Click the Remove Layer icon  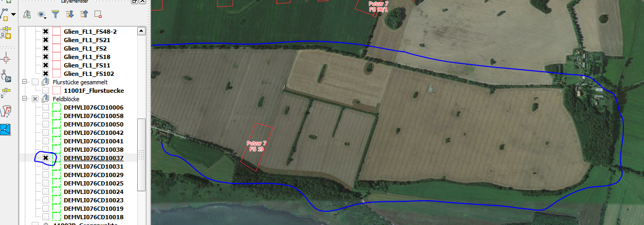97,14
